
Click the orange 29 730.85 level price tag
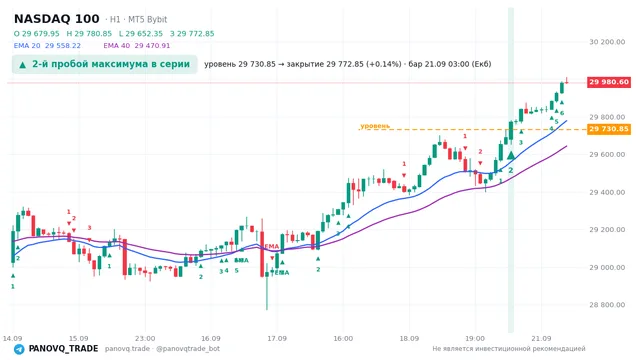coord(609,129)
